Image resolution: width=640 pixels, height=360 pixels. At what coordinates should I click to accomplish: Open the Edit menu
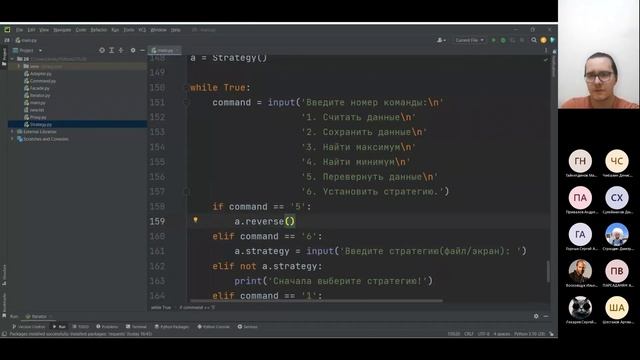[31, 30]
